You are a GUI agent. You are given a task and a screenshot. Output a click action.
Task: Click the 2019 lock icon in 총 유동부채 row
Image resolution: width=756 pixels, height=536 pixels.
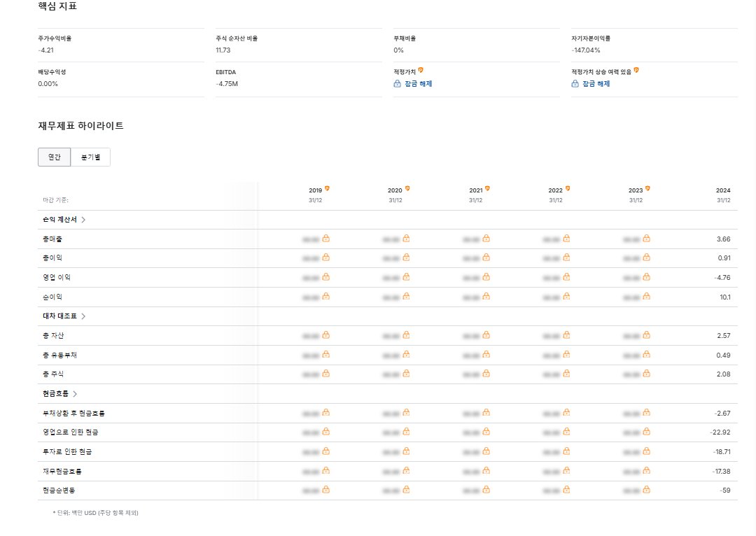pos(326,354)
